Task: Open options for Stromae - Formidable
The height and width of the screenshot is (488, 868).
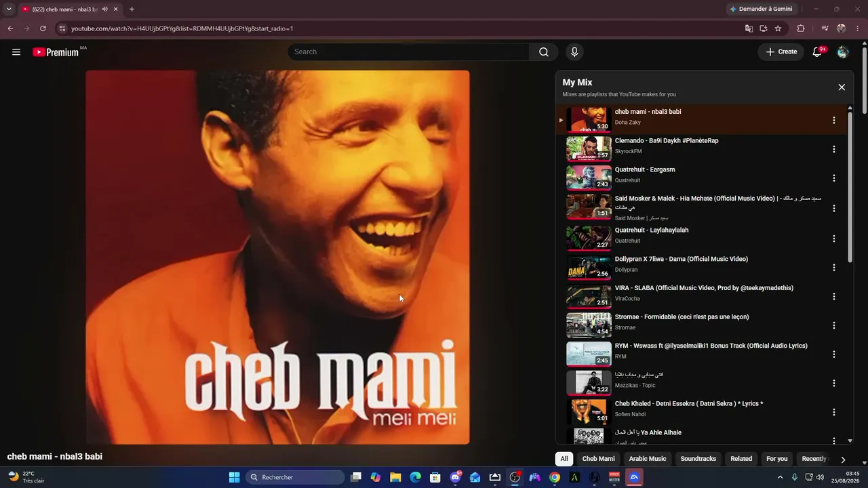Action: pyautogui.click(x=834, y=325)
